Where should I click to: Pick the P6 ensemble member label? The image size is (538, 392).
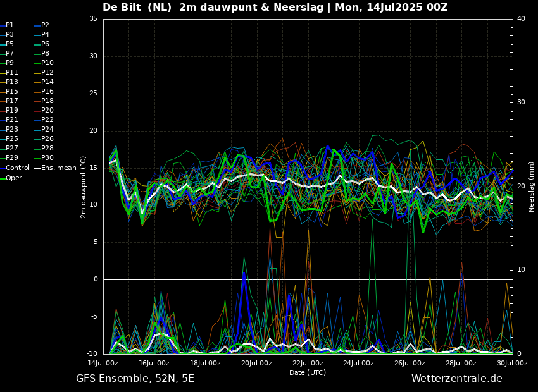[x=42, y=44]
